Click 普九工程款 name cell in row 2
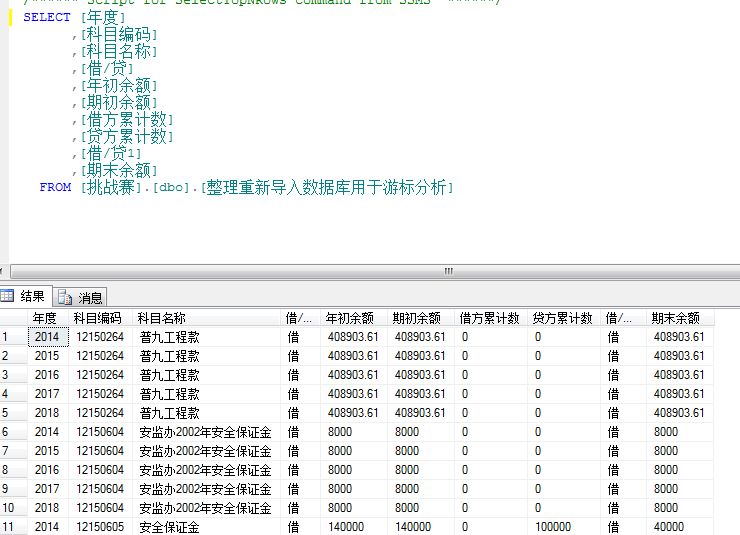Image resolution: width=740 pixels, height=535 pixels. click(x=207, y=356)
